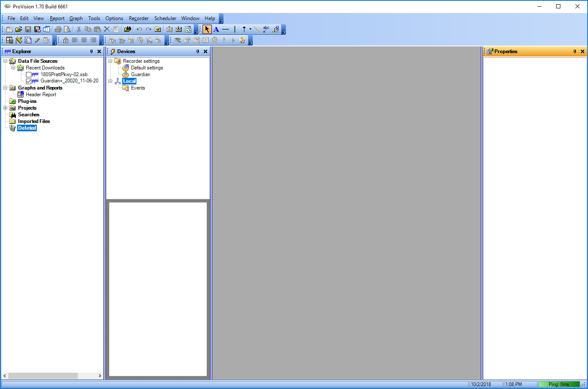Open the Print Preview icon
The height and width of the screenshot is (389, 588).
pyautogui.click(x=67, y=29)
